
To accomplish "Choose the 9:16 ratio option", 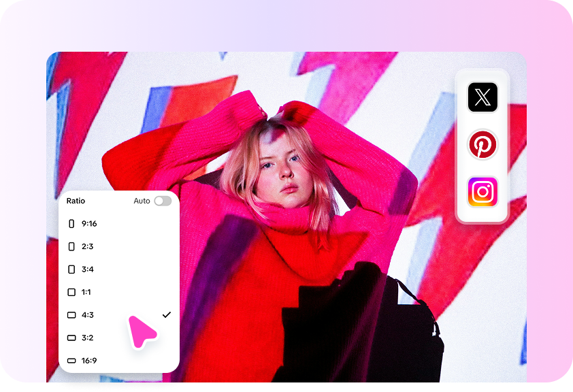I will (x=88, y=223).
